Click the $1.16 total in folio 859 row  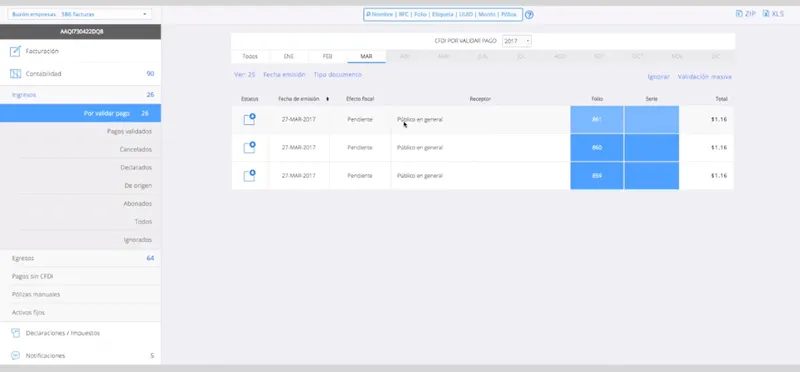(x=719, y=176)
